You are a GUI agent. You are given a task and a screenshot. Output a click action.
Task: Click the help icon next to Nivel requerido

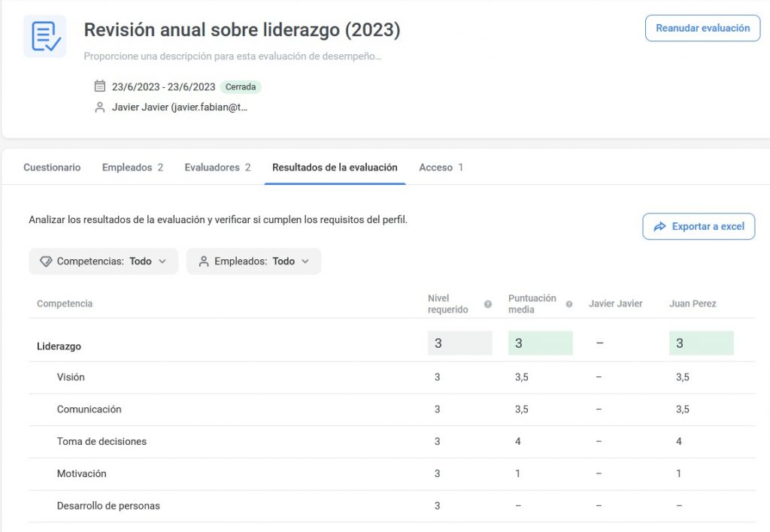click(487, 304)
